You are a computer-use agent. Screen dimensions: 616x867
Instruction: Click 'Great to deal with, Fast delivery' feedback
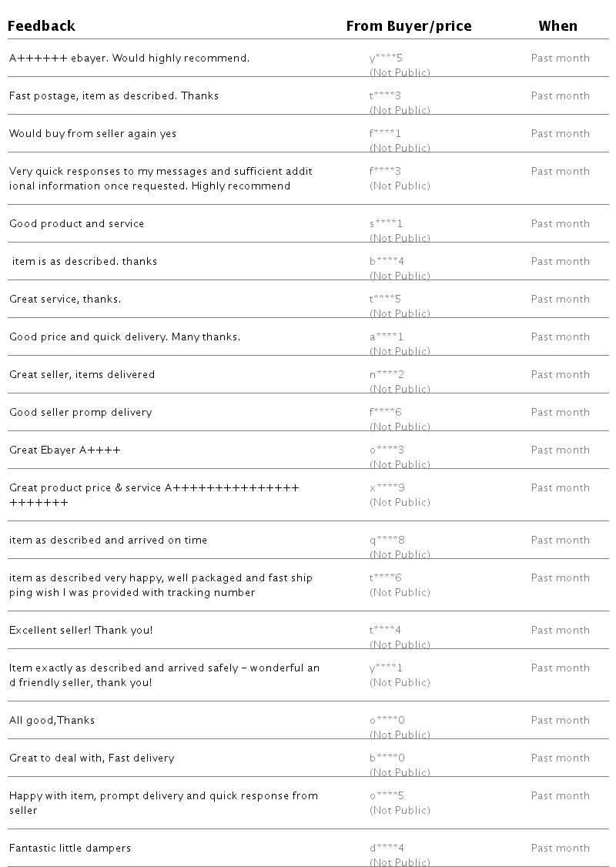click(x=92, y=758)
